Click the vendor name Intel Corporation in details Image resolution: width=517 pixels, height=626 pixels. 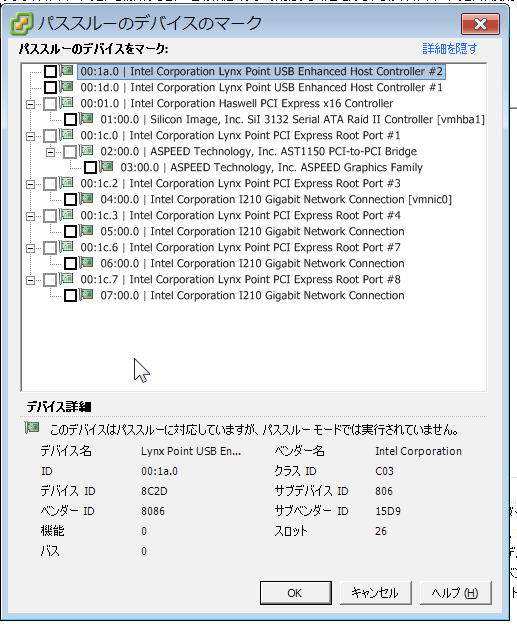pyautogui.click(x=418, y=451)
